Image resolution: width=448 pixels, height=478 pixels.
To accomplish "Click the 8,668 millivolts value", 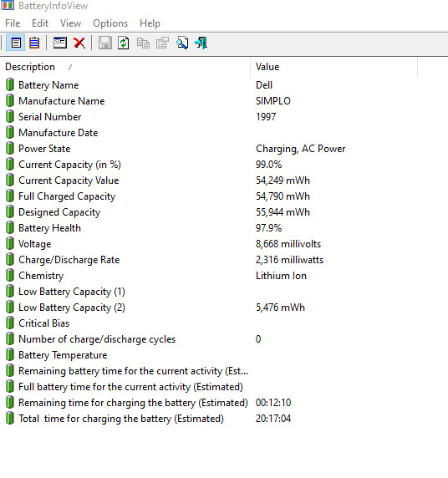I will (288, 244).
